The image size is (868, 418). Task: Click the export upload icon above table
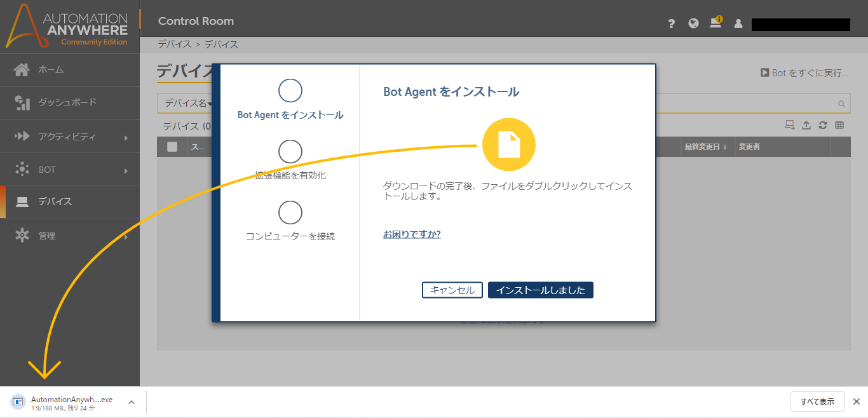tap(806, 125)
